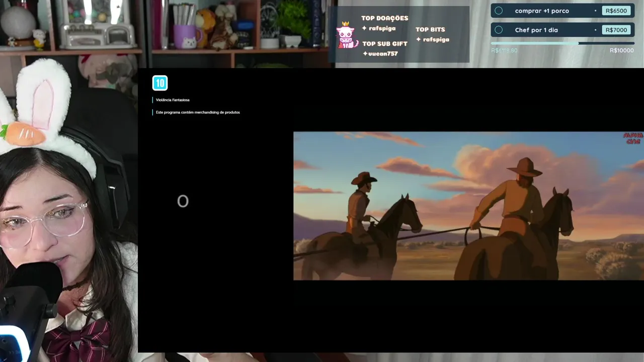Click the 'uucan757' sub gift name
Viewport: 644px width, 362px height.
click(x=383, y=54)
